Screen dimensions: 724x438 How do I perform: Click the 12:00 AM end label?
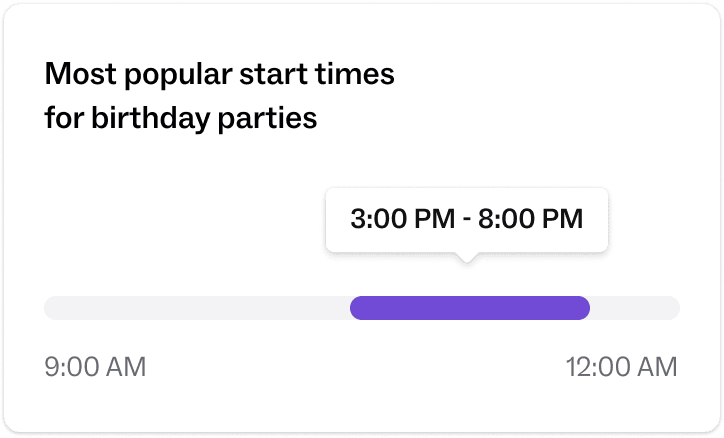click(x=621, y=367)
